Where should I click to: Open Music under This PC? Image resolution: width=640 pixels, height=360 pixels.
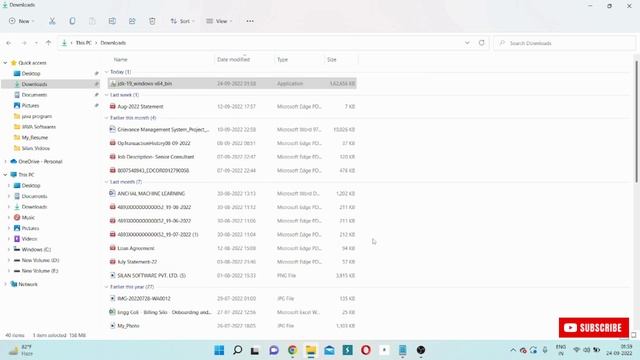(28, 218)
